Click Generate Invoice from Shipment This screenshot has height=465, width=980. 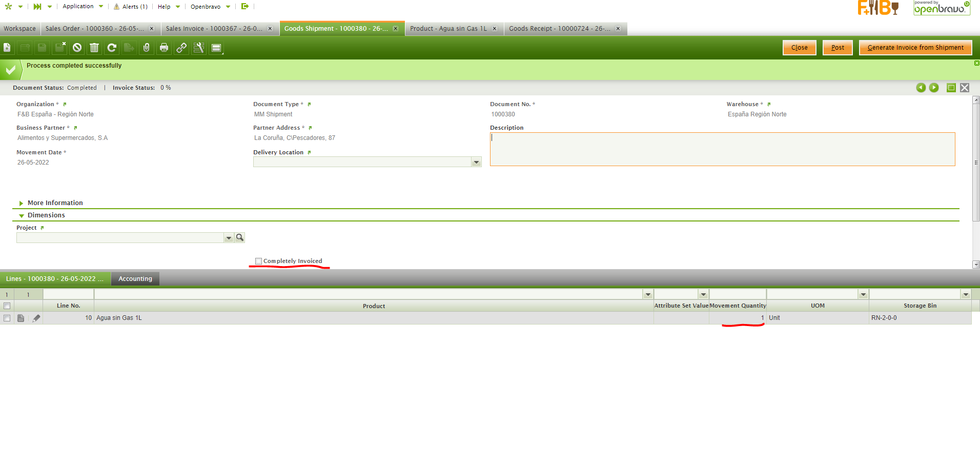pos(915,48)
